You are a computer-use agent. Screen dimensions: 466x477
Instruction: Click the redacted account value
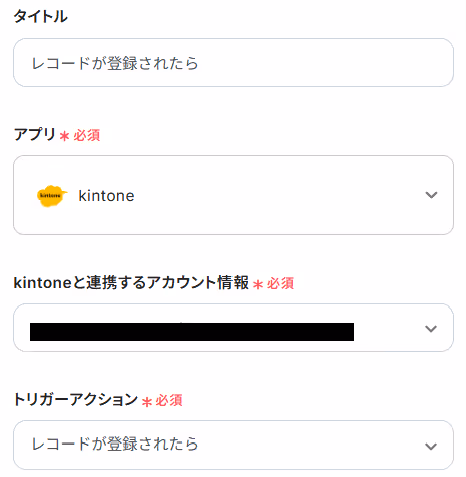[x=192, y=332]
